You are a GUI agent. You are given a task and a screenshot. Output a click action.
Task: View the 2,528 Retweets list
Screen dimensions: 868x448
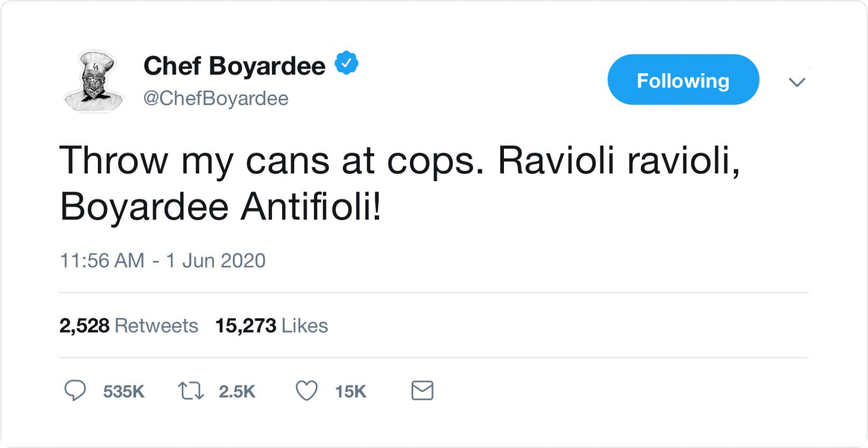(129, 326)
